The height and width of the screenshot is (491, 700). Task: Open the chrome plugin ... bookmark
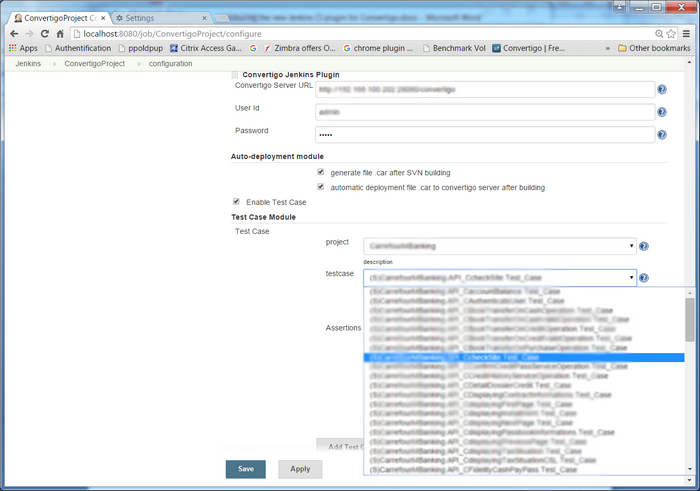click(378, 48)
